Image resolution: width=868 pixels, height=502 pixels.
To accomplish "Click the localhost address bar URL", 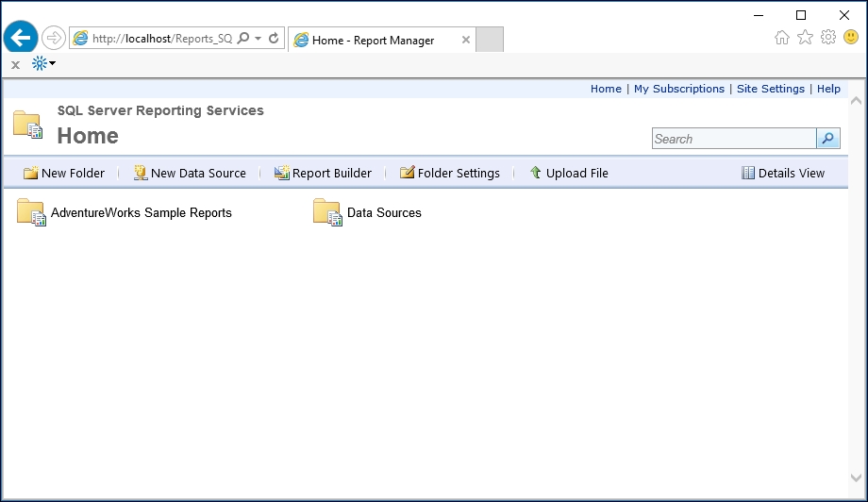I will (162, 38).
